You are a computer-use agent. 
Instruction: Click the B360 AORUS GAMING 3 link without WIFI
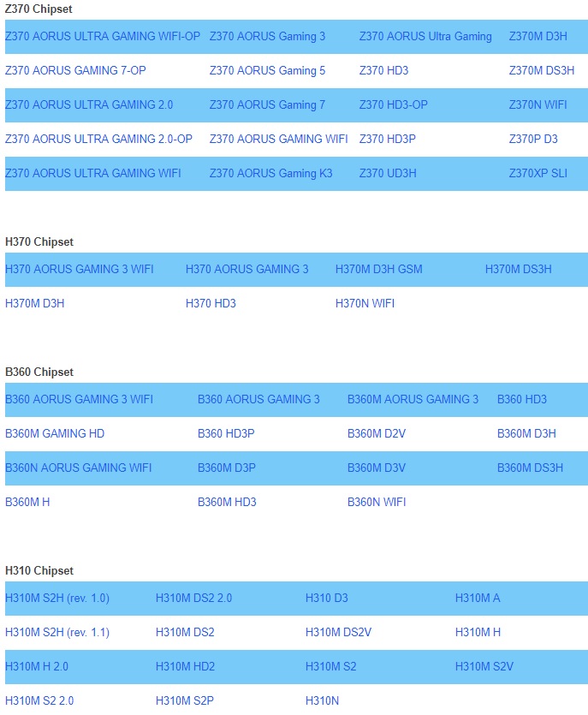pyautogui.click(x=258, y=399)
